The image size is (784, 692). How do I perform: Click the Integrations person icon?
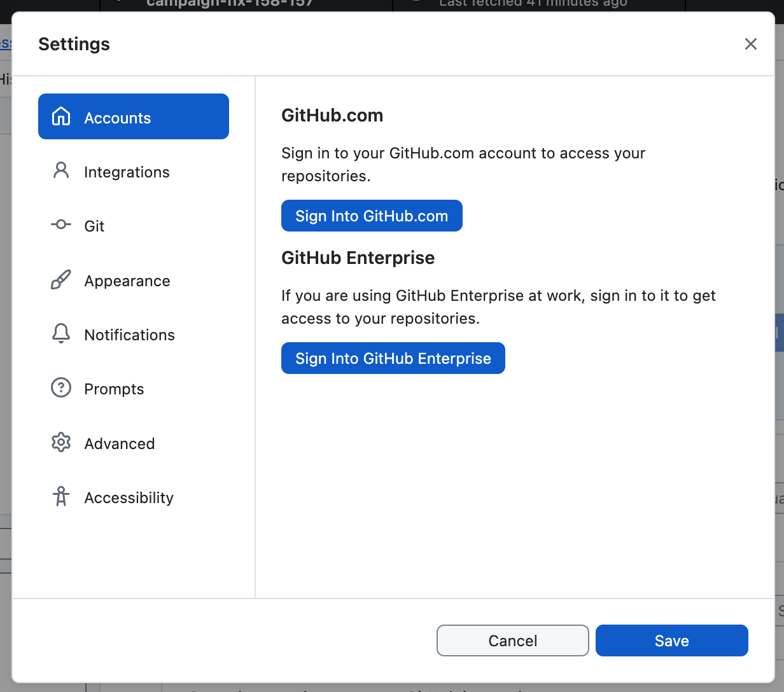[60, 170]
